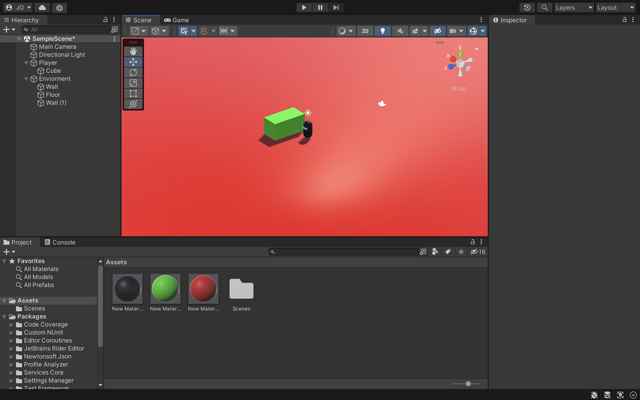Switch to the Game tab
640x400 pixels.
(x=177, y=19)
